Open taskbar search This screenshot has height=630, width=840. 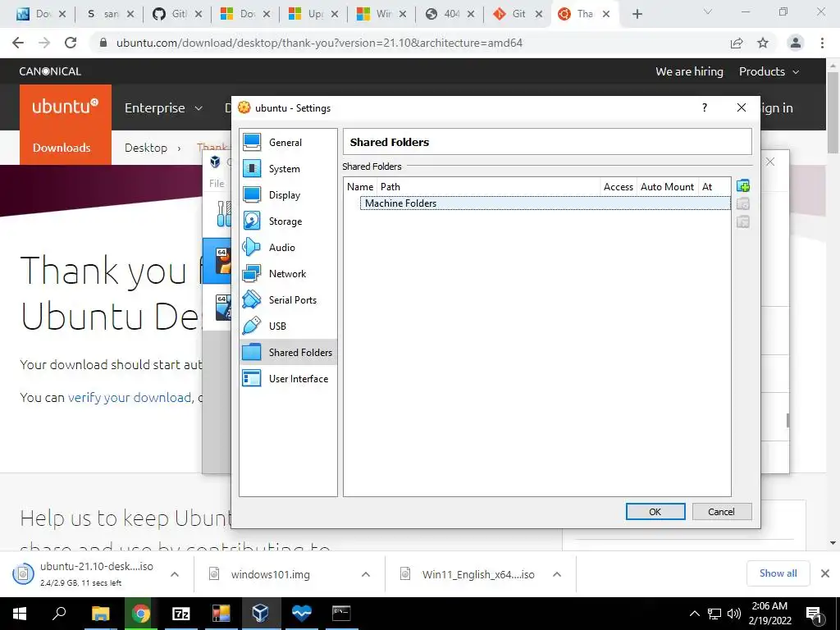(x=59, y=614)
